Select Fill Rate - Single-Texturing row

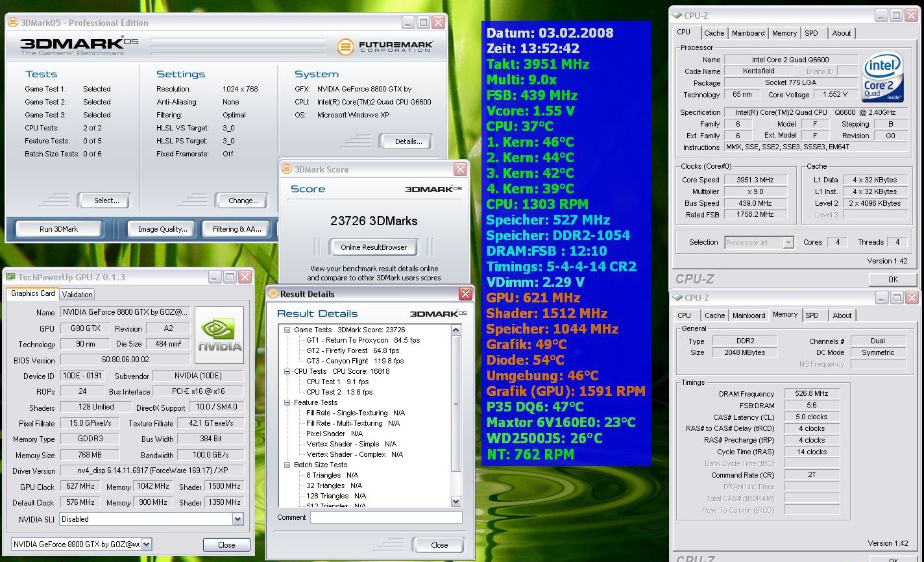[356, 413]
